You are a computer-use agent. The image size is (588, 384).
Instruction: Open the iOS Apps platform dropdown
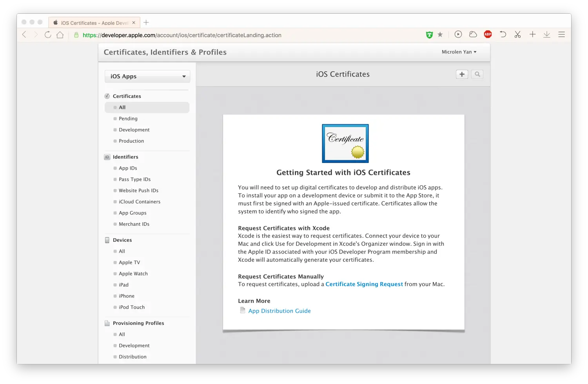pos(147,76)
